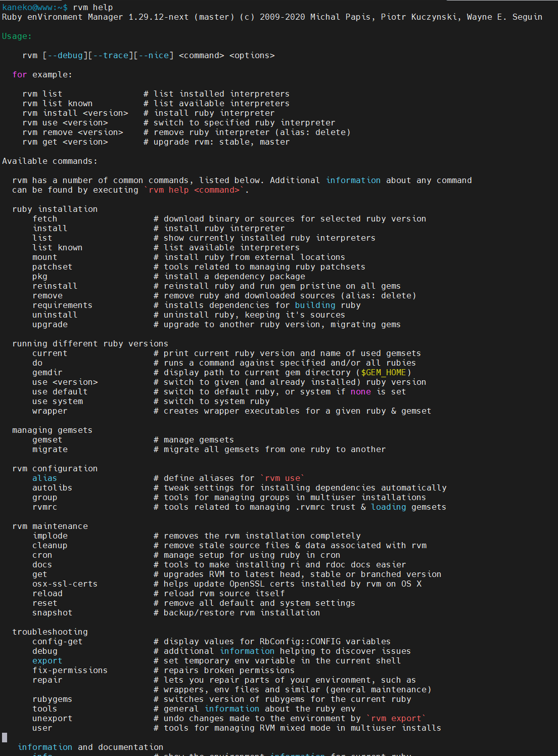
Task: Click the 'pkg' command name
Action: 40,277
